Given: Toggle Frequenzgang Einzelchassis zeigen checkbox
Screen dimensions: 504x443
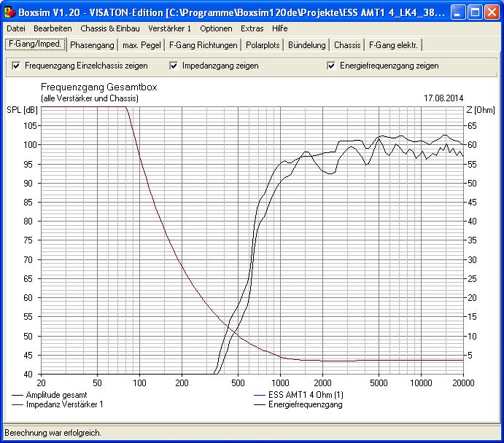Looking at the screenshot, I should (16, 66).
